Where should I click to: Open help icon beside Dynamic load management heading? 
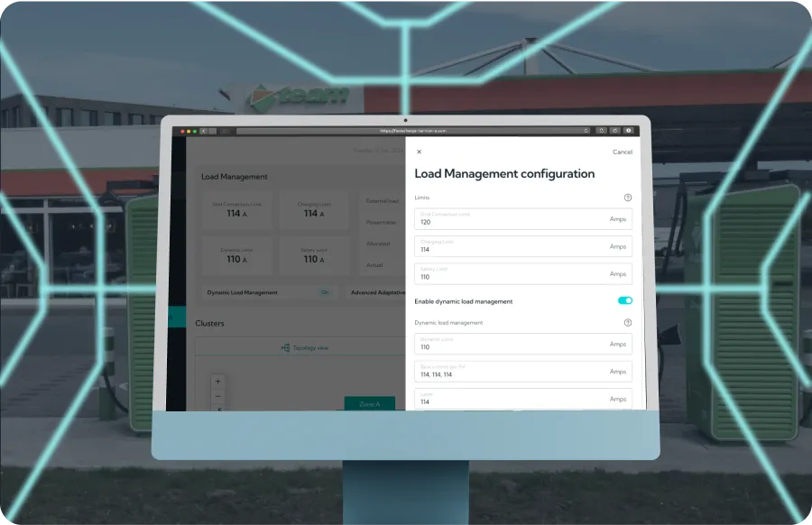tap(628, 323)
